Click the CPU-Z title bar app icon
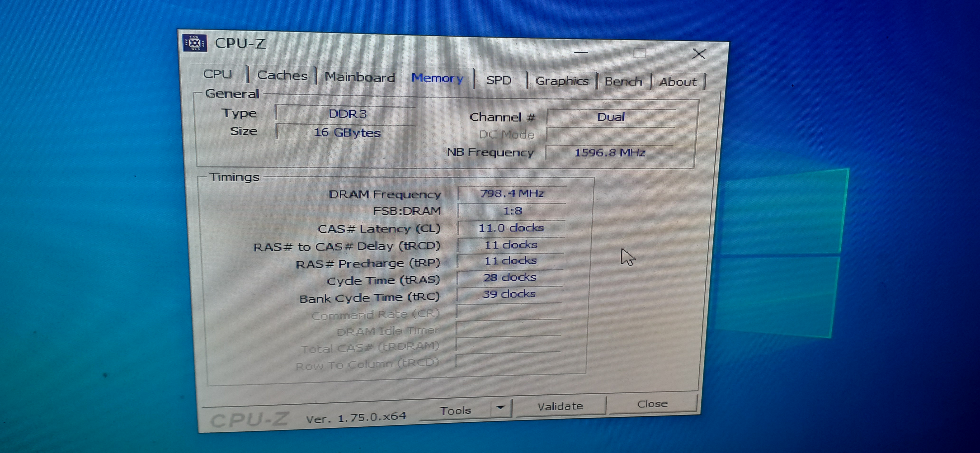Image resolution: width=980 pixels, height=453 pixels. click(x=195, y=43)
